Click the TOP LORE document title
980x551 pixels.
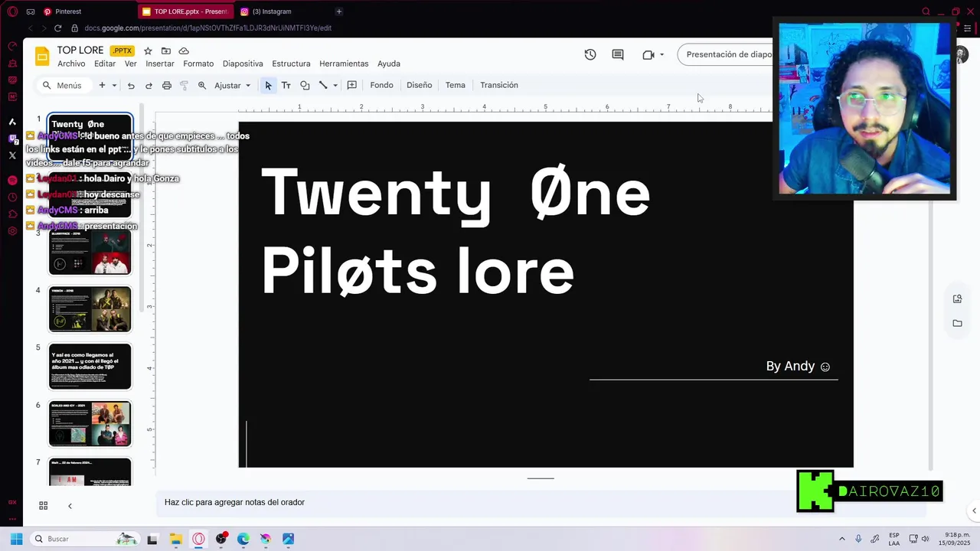[x=80, y=51]
